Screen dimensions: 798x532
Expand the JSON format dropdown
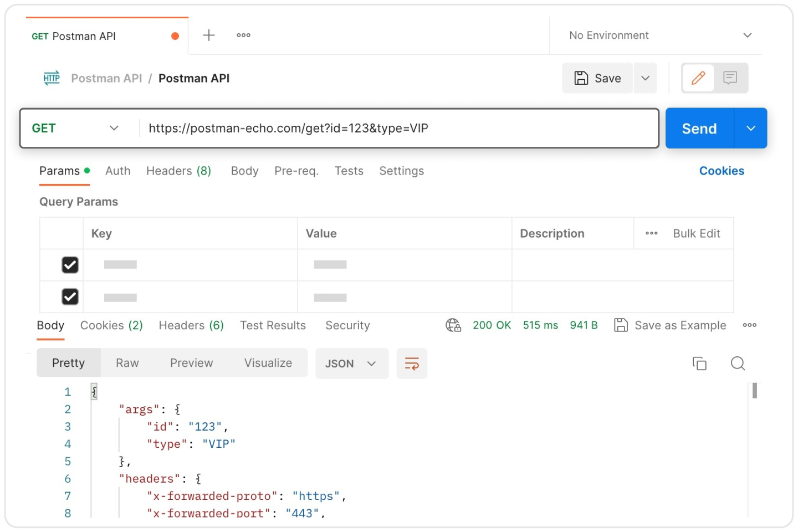click(351, 364)
